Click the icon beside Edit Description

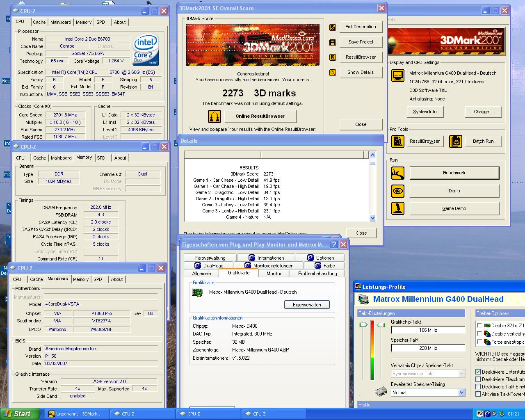(333, 27)
